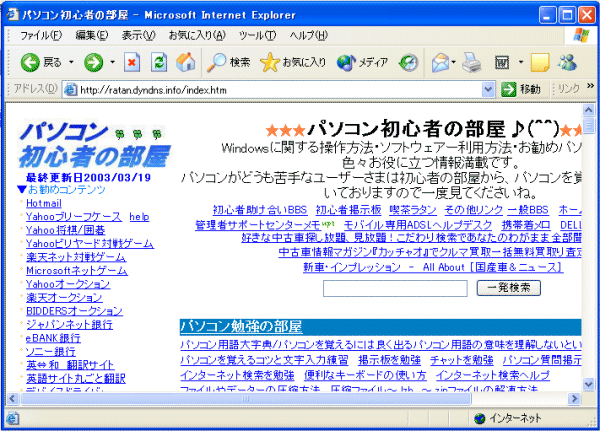
Task: Open the 携帯着メロ link
Action: point(526,225)
